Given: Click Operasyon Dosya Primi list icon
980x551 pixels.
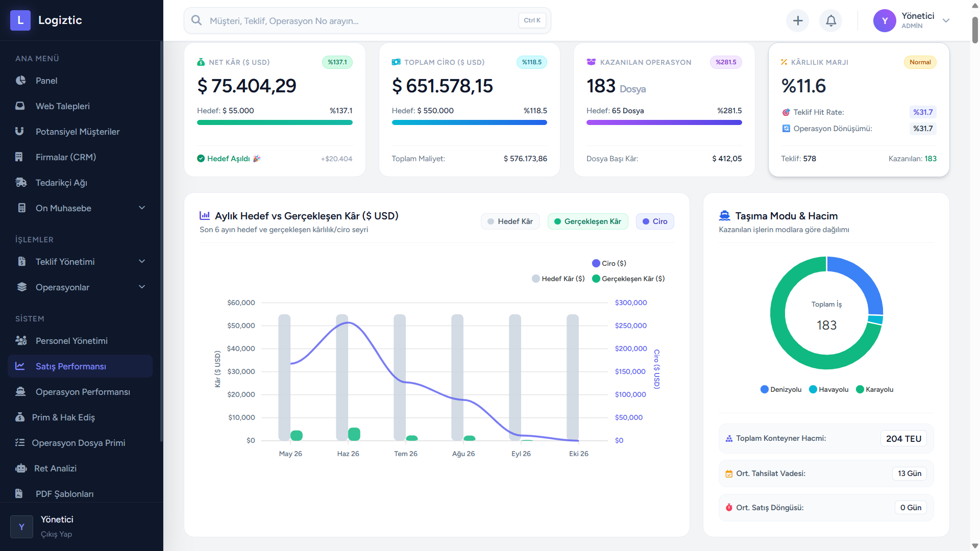Looking at the screenshot, I should [20, 443].
